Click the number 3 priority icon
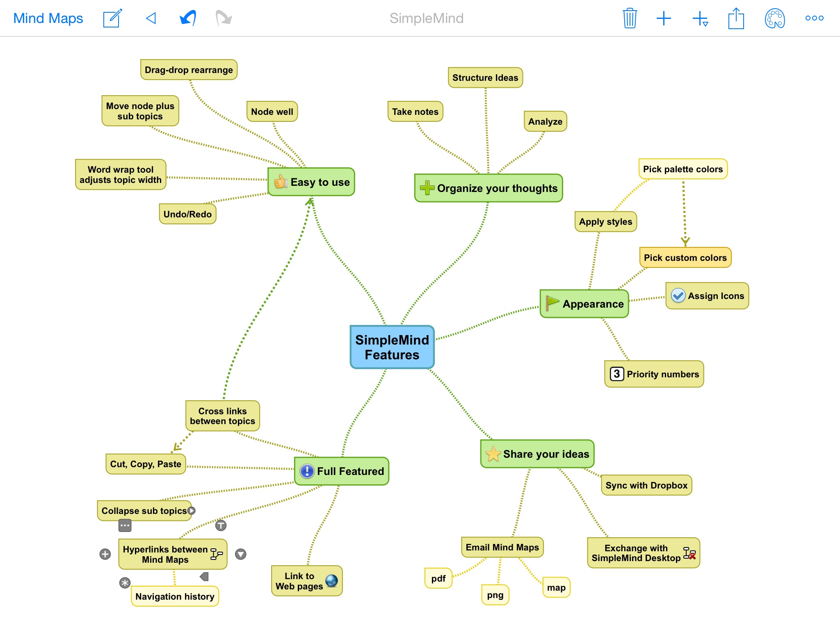 [x=617, y=374]
